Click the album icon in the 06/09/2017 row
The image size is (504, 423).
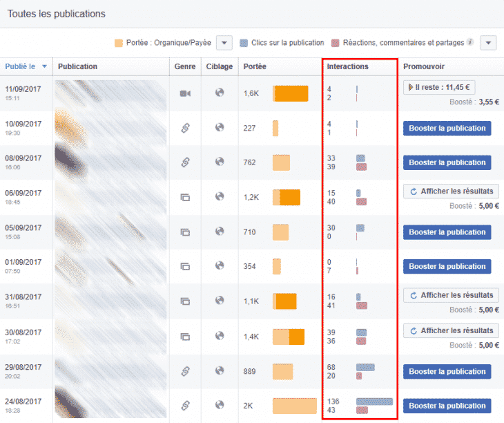pyautogui.click(x=184, y=197)
